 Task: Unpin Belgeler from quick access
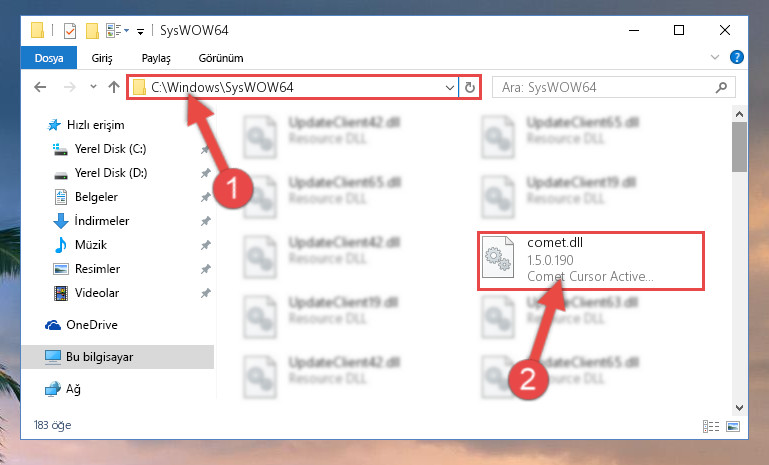pos(205,197)
